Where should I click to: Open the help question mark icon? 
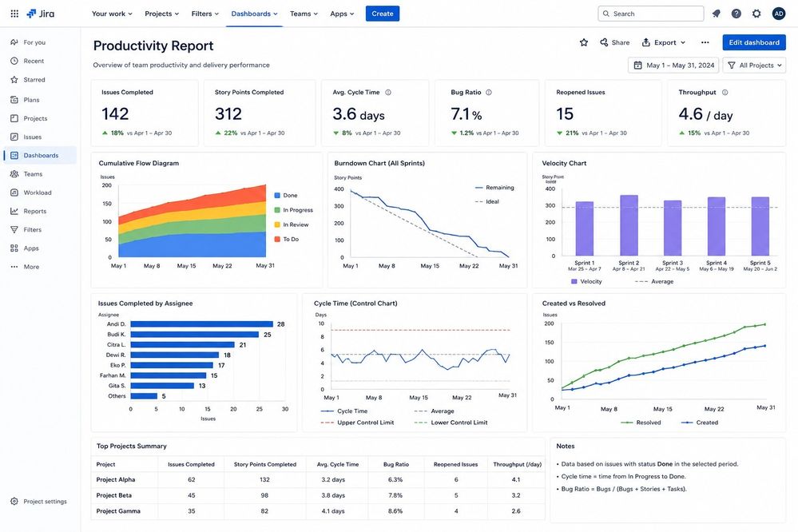[736, 14]
